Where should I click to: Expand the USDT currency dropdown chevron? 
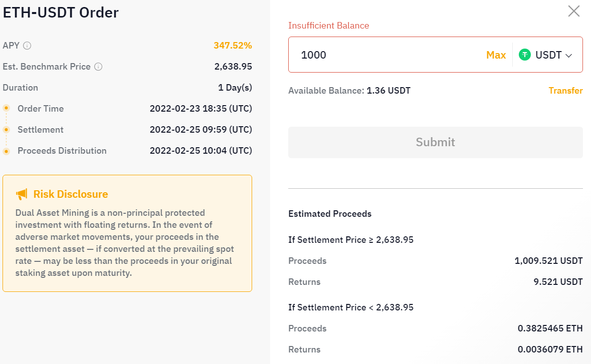[568, 56]
